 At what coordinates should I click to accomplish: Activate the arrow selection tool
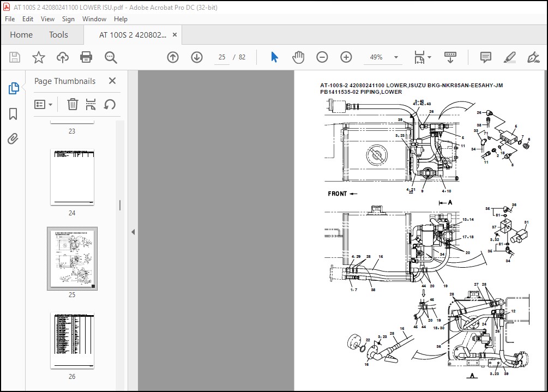[x=275, y=57]
